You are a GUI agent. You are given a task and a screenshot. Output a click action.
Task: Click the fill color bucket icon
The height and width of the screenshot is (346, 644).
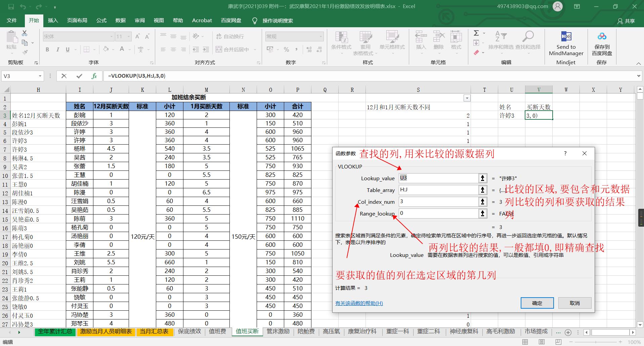pos(106,49)
